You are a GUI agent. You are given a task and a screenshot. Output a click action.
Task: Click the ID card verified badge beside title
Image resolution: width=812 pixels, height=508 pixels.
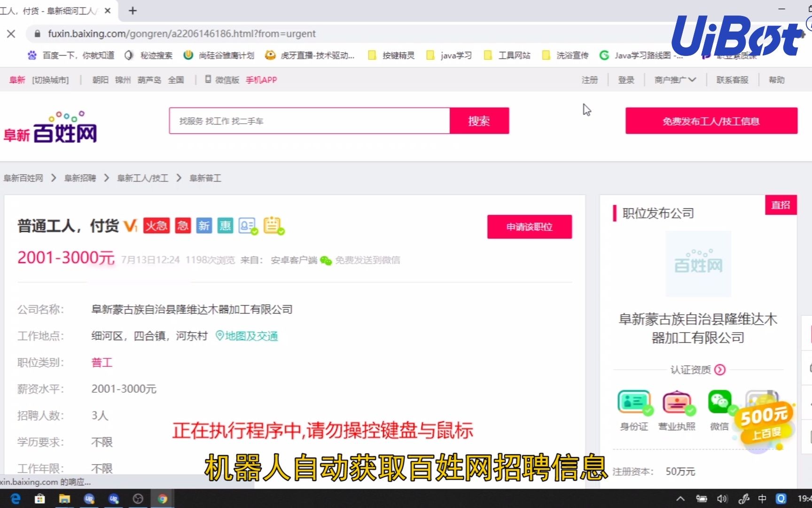pos(248,226)
